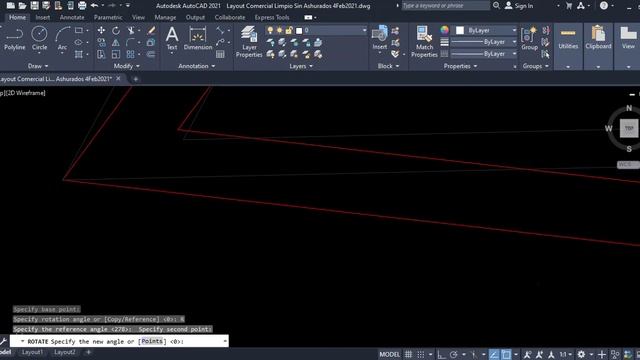The image size is (640, 360).
Task: Activate the Trim tool
Action: (x=131, y=31)
